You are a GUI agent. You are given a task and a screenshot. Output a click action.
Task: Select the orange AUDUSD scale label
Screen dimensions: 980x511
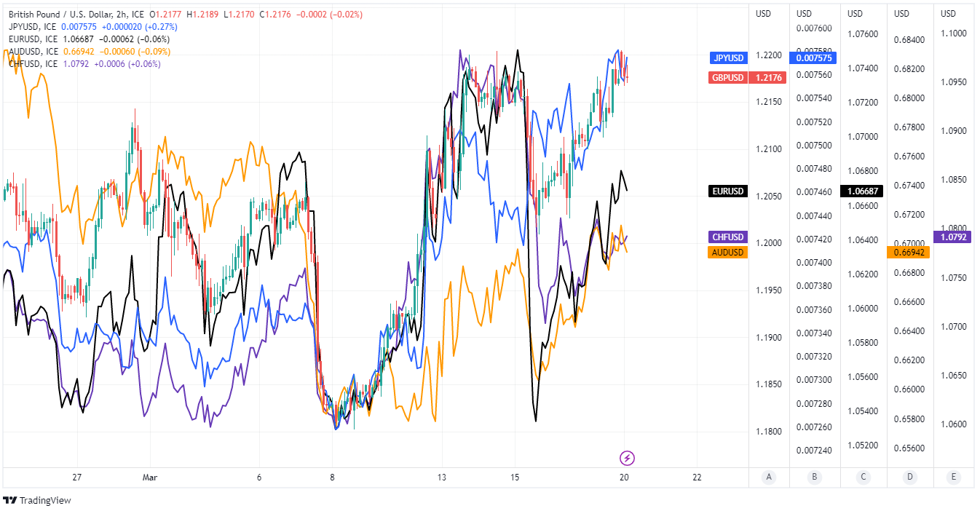727,252
